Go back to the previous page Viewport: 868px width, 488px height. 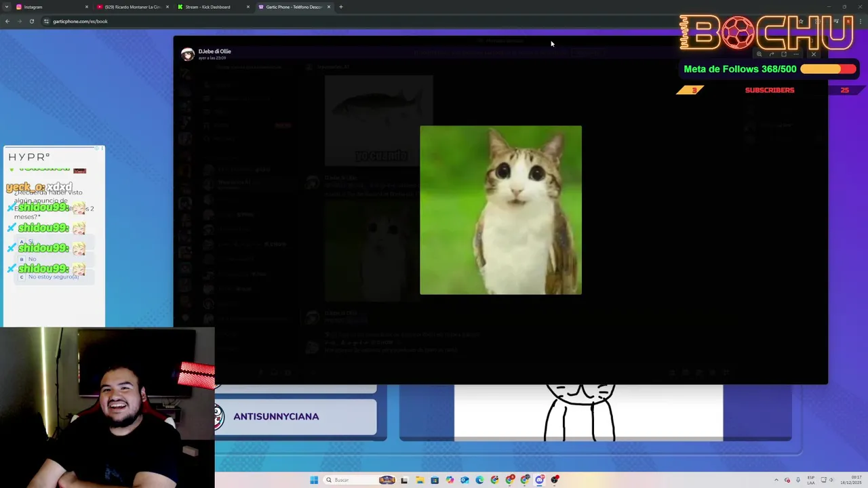tap(7, 21)
